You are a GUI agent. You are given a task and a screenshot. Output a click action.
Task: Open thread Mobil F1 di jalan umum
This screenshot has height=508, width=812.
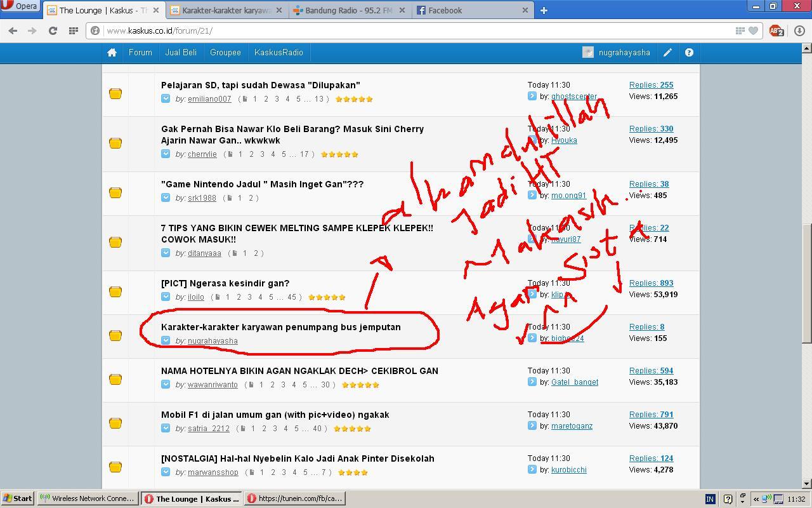click(x=275, y=415)
